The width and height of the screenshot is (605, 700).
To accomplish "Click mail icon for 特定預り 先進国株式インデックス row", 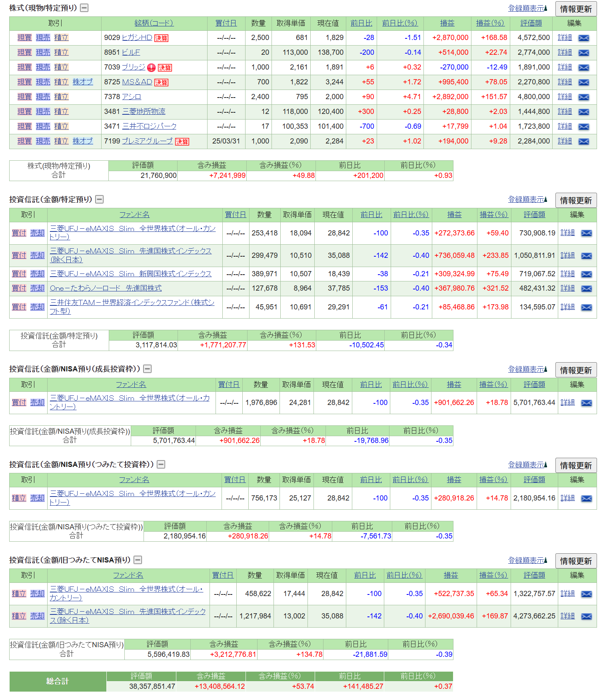I will point(586,256).
